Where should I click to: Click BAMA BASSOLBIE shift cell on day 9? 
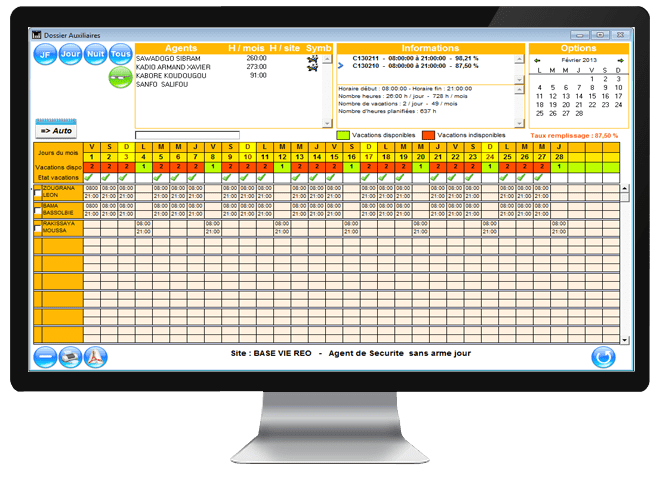coord(230,210)
